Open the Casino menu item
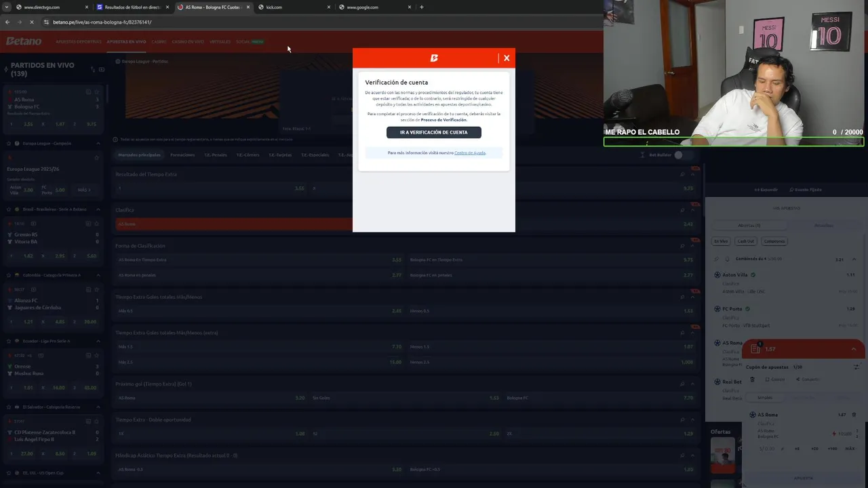Screen dimensions: 868x488 [159, 42]
